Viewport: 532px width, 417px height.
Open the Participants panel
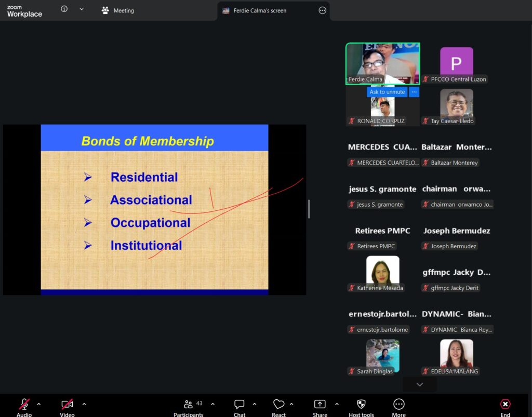(x=189, y=405)
